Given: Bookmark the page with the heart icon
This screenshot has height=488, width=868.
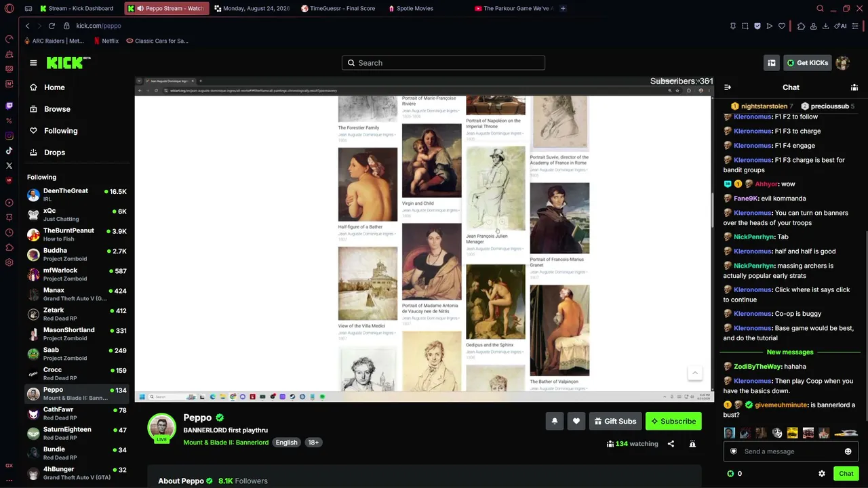Looking at the screenshot, I should pos(782,26).
